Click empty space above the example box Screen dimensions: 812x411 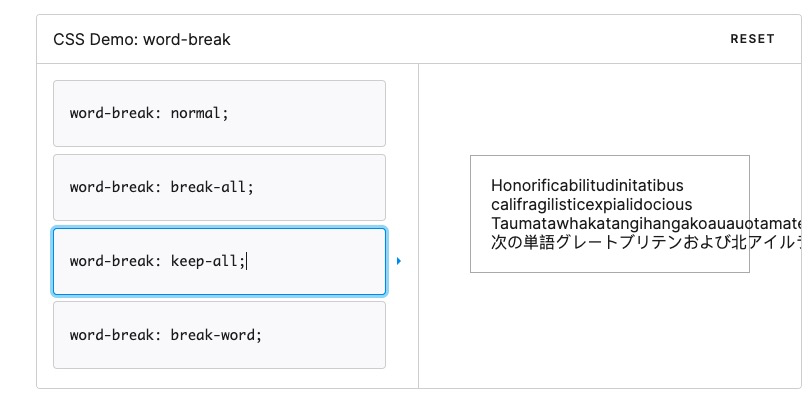[x=610, y=110]
